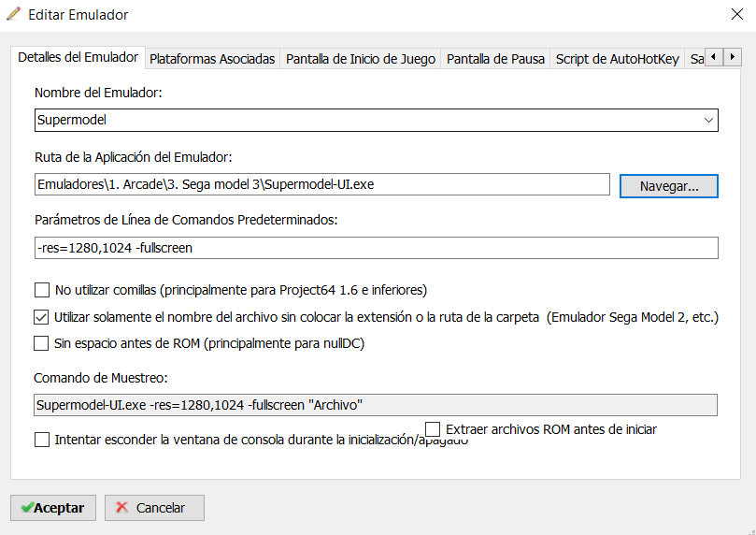The image size is (756, 535).
Task: Enable Extraer archivos ROM antes de iniciar
Action: click(433, 429)
